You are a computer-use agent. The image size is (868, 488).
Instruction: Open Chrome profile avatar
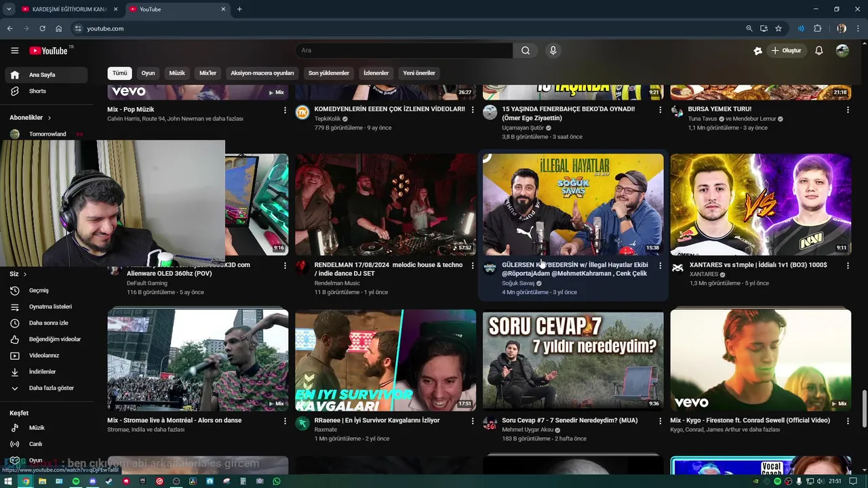tap(842, 28)
